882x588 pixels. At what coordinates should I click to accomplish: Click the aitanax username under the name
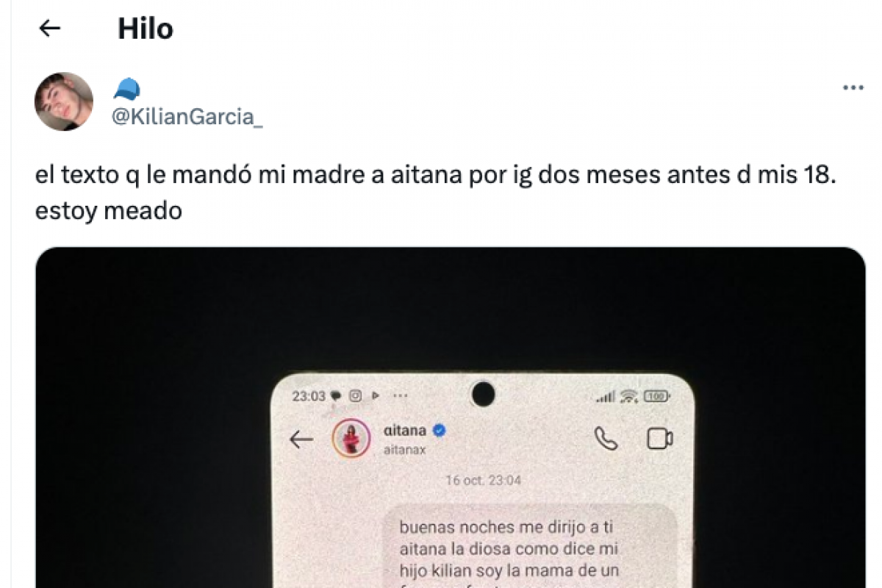(404, 450)
